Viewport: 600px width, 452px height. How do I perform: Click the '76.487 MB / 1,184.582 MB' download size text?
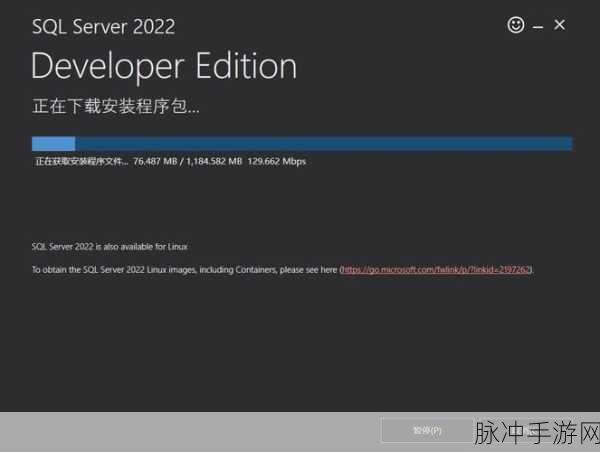(188, 162)
